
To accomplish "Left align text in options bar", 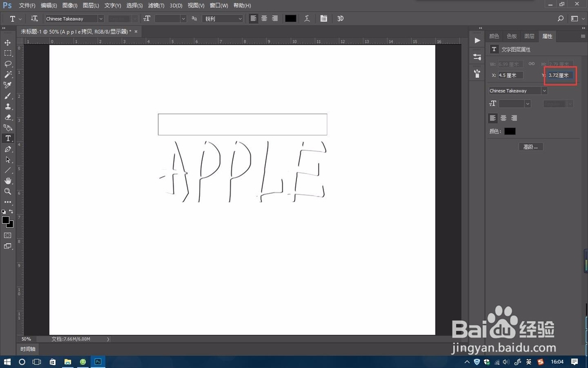I will coord(253,18).
